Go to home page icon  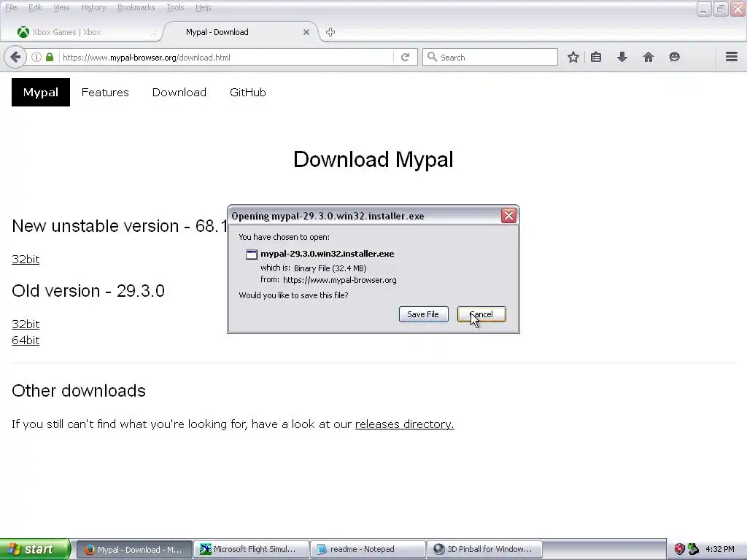pyautogui.click(x=649, y=57)
